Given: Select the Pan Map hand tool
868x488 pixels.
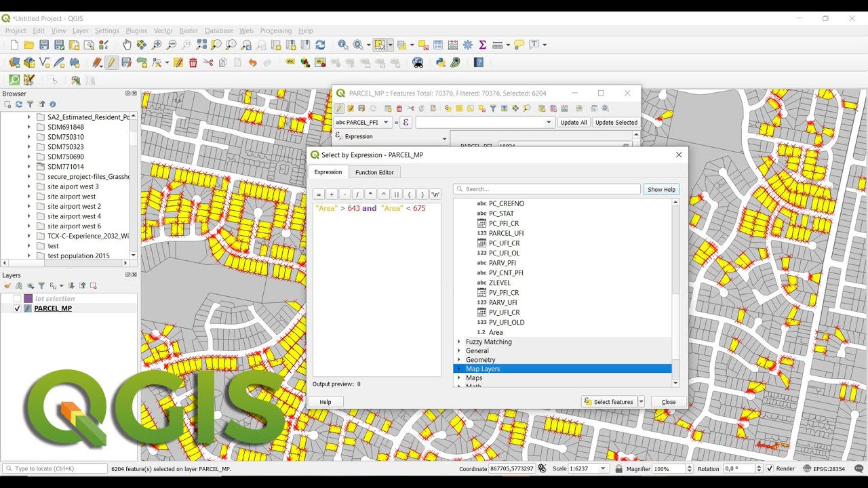Looking at the screenshot, I should (x=127, y=45).
